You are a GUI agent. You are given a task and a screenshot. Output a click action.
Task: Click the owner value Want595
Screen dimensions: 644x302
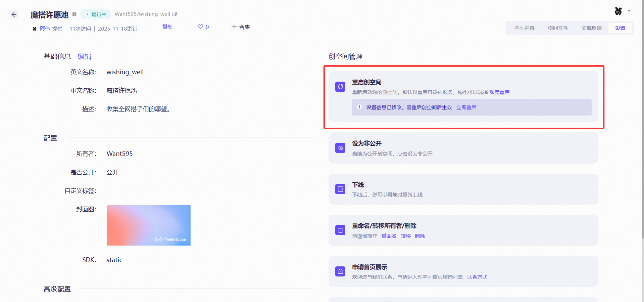tap(119, 154)
